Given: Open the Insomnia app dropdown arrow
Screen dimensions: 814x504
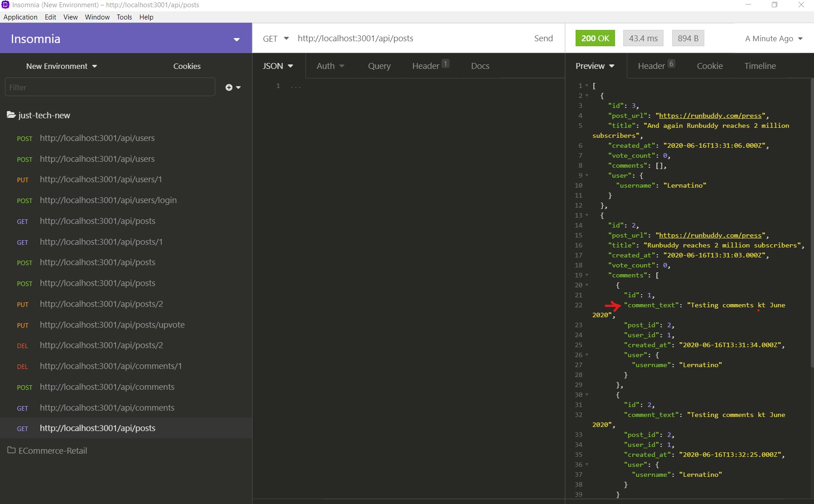Looking at the screenshot, I should (x=237, y=39).
